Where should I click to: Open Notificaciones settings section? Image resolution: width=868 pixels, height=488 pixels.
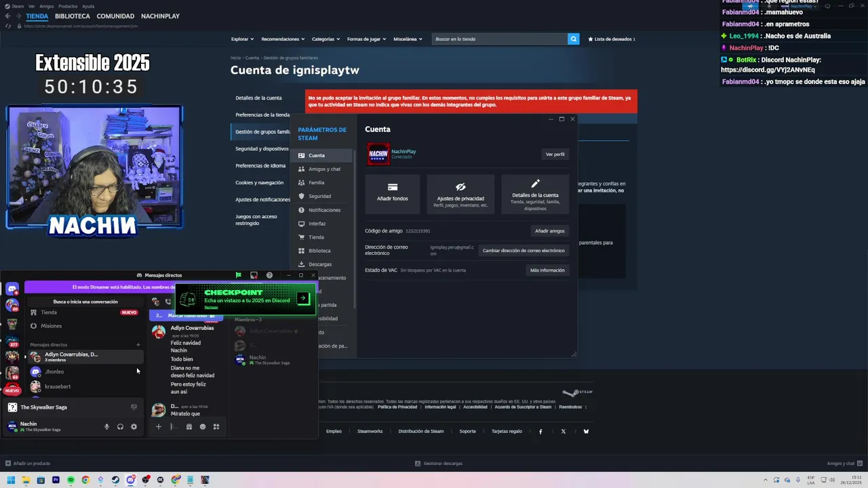[322, 209]
